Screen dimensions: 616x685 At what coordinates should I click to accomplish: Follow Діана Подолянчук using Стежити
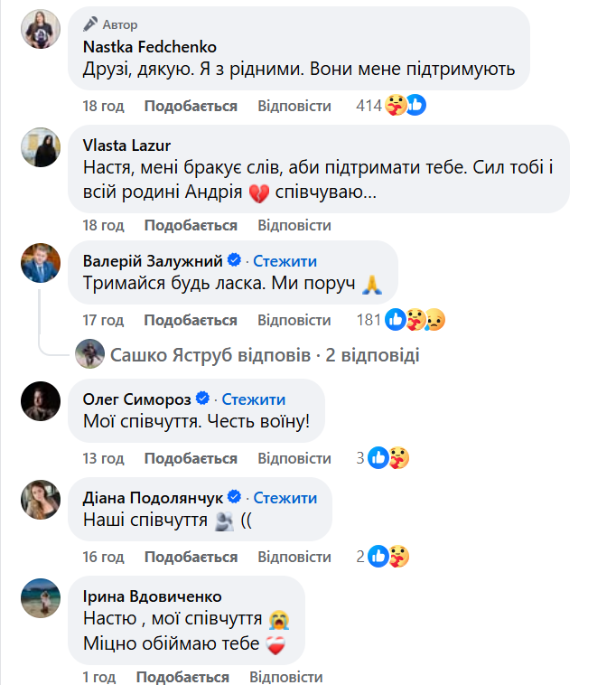pyautogui.click(x=285, y=497)
